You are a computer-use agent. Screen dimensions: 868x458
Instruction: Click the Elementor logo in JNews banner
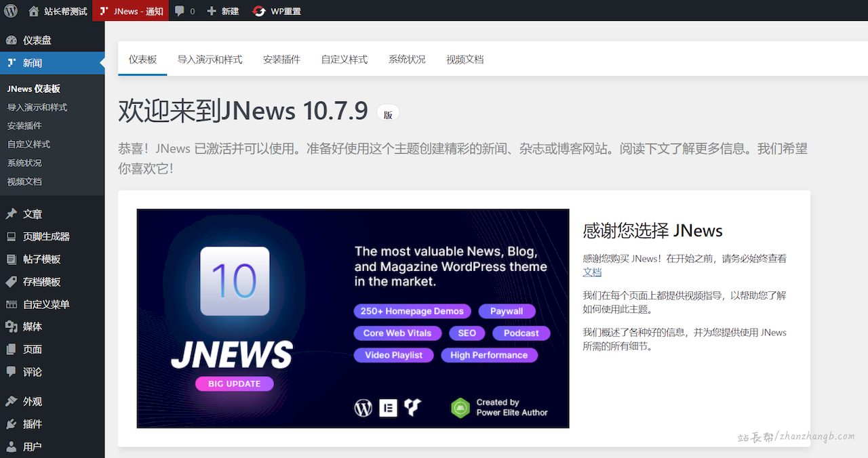(388, 407)
